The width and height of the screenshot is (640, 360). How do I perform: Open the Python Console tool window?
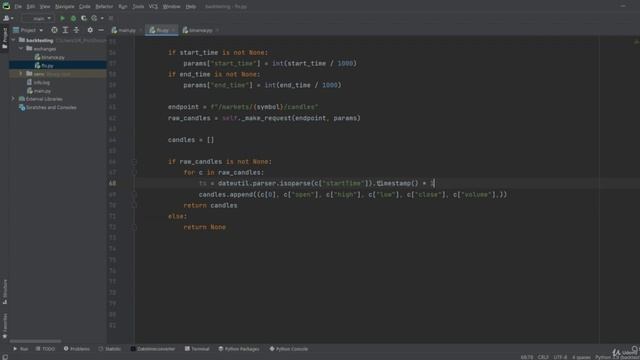click(x=289, y=349)
